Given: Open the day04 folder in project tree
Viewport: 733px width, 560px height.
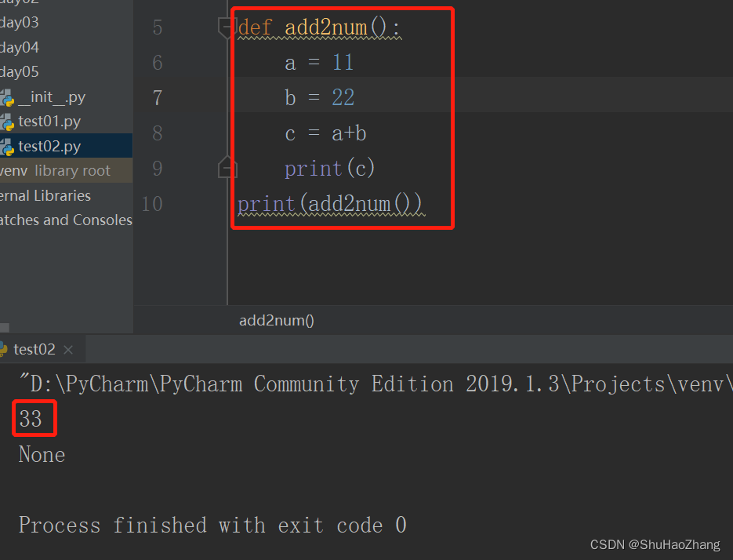Looking at the screenshot, I should pyautogui.click(x=19, y=47).
